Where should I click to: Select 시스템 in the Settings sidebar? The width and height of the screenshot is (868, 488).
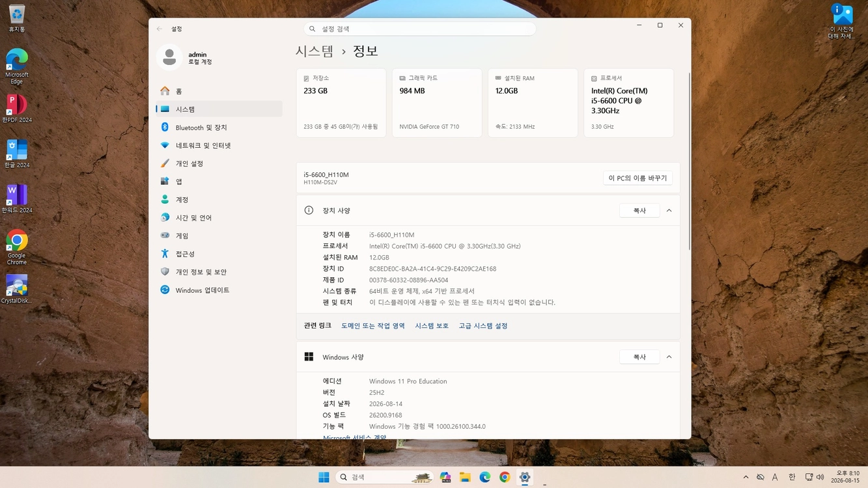tap(219, 109)
